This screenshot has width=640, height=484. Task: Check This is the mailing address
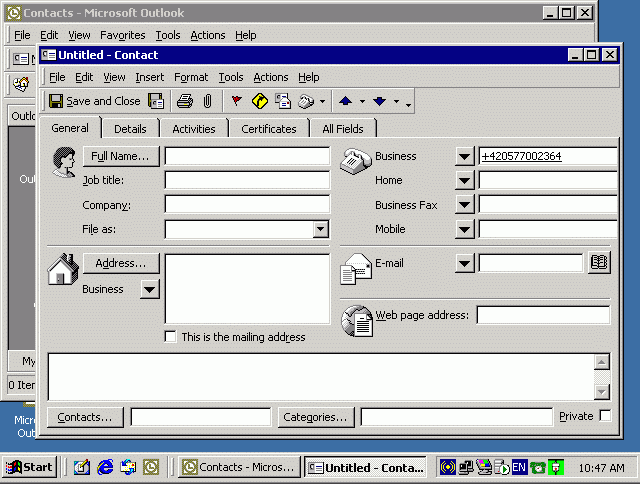click(171, 337)
